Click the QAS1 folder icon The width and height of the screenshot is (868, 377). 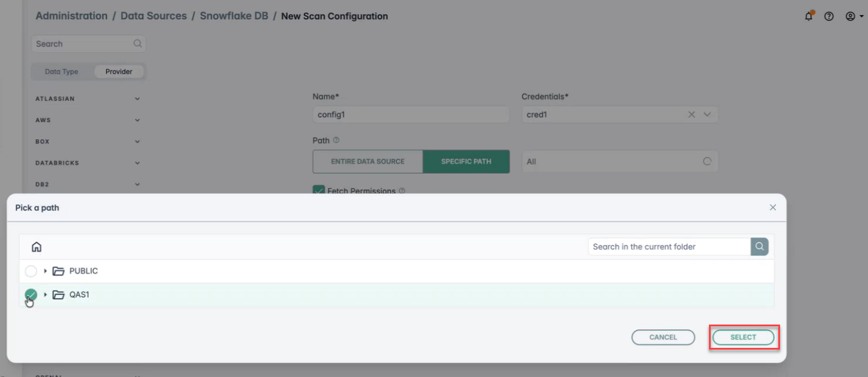[x=58, y=295]
